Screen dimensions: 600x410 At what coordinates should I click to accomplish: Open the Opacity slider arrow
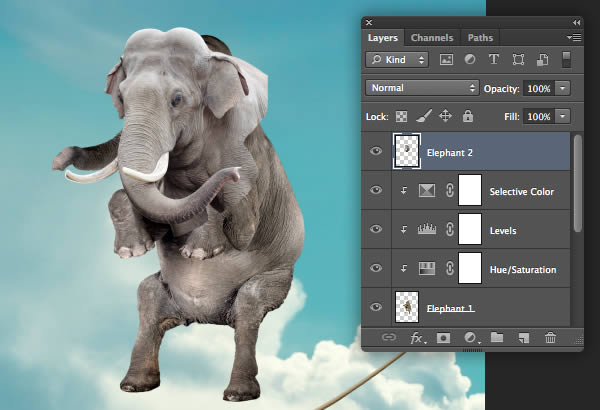562,88
